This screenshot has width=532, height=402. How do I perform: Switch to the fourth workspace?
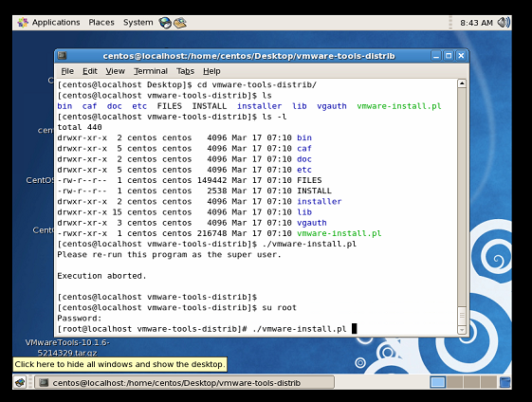pyautogui.click(x=488, y=382)
